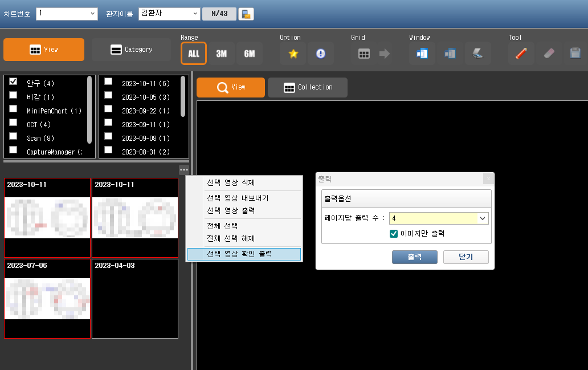Toggle the 이미지만 출력 checkbox
This screenshot has height=370, width=588.
click(x=393, y=234)
